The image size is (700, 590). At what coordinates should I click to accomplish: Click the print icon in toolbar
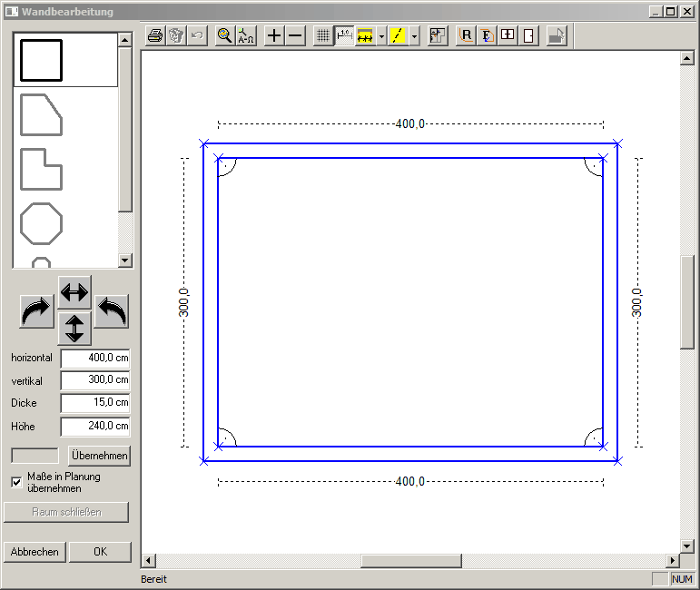(x=155, y=35)
